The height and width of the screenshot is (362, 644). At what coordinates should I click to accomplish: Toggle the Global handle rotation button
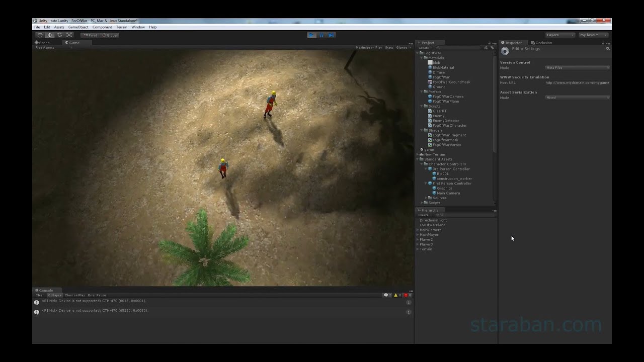point(110,35)
